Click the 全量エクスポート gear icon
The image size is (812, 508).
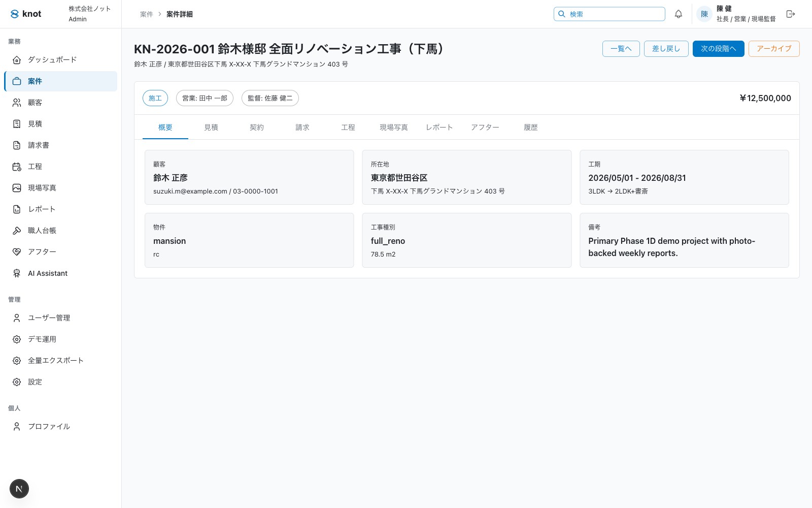point(17,361)
